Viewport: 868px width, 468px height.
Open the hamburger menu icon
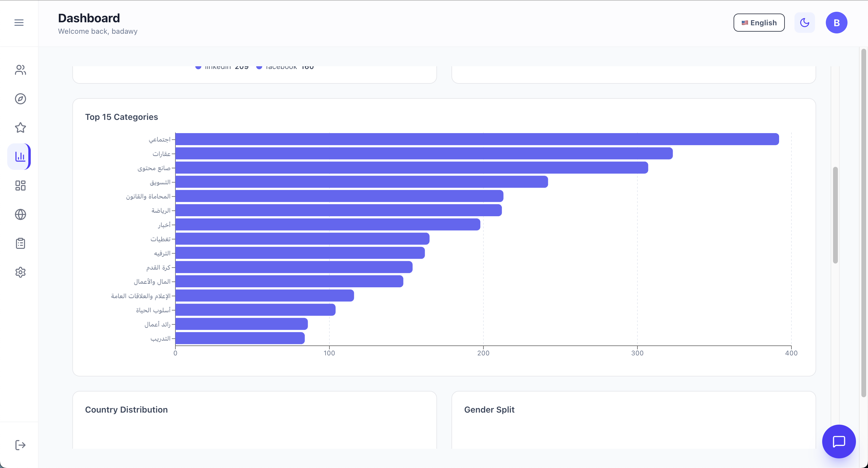pyautogui.click(x=19, y=23)
